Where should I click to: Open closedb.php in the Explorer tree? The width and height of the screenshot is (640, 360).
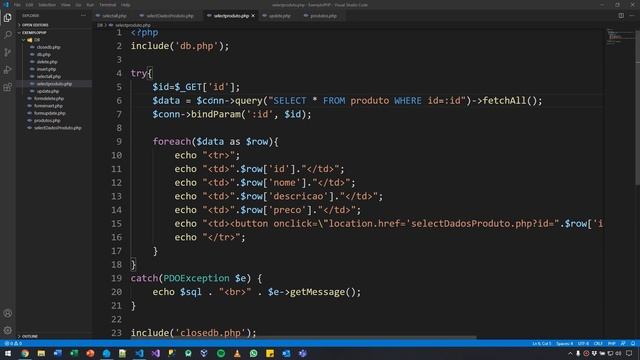pos(48,47)
